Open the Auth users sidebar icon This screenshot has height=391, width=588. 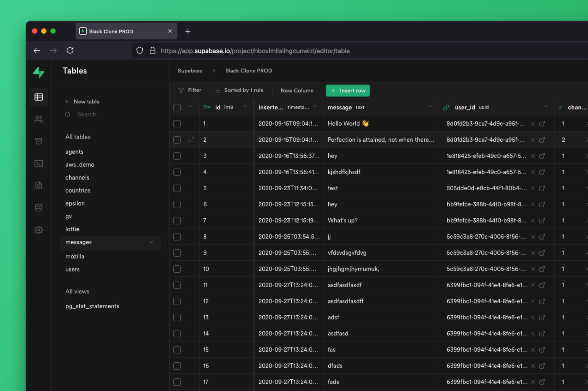click(39, 119)
